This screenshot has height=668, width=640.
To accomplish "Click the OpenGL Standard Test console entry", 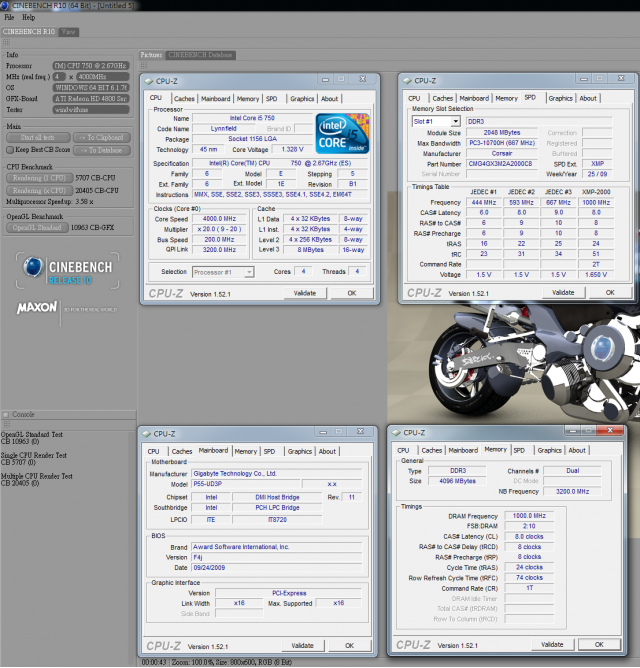I will tap(32, 438).
